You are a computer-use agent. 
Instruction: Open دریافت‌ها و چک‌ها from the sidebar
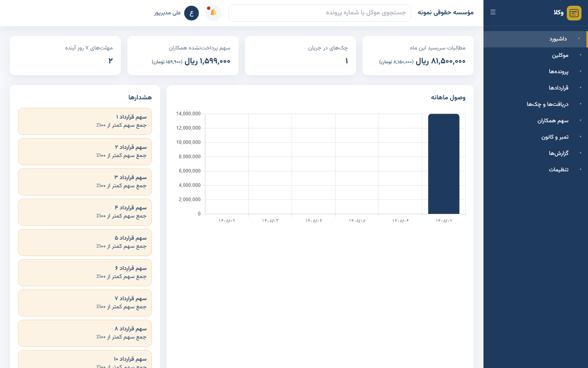click(x=536, y=104)
